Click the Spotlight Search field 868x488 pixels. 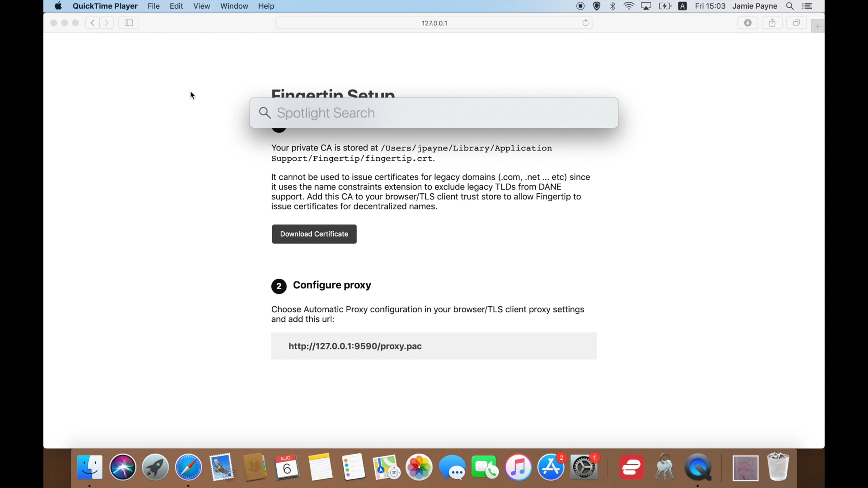pos(434,113)
